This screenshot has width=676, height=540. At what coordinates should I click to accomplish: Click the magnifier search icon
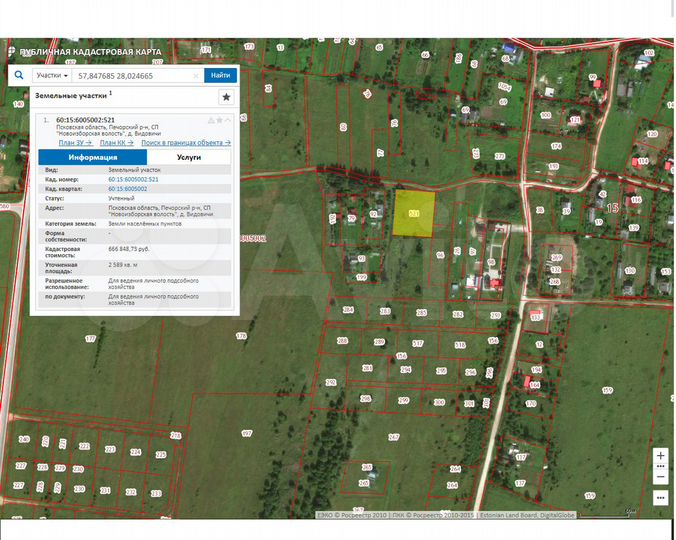18,75
